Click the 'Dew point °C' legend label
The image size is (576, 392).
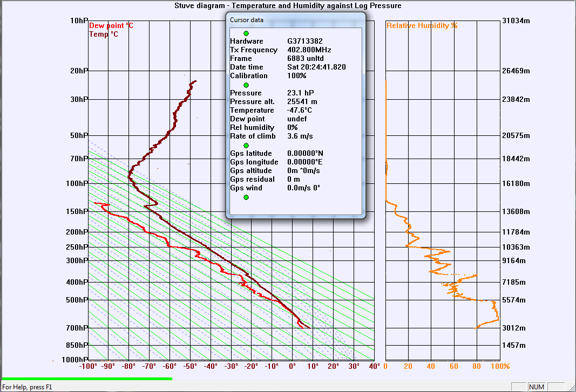click(111, 25)
